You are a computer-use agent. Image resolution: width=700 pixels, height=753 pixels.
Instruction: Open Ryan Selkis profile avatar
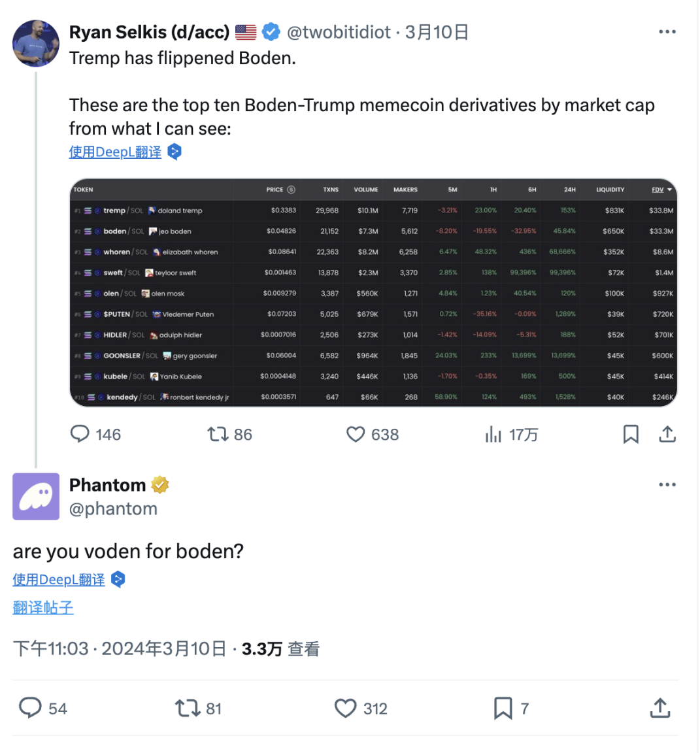35,43
